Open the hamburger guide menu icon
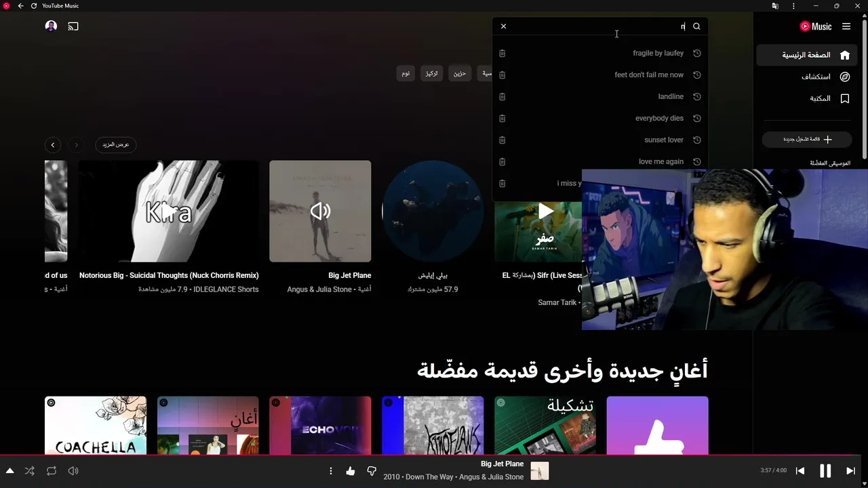 point(846,26)
